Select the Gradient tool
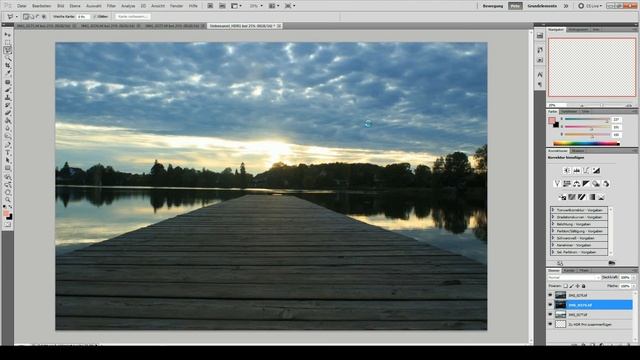The image size is (640, 360). (x=7, y=121)
